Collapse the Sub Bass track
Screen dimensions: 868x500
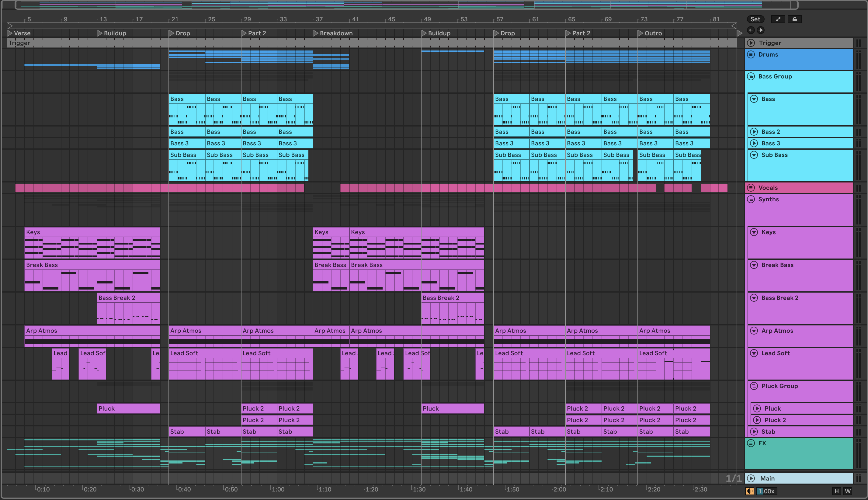pyautogui.click(x=754, y=155)
